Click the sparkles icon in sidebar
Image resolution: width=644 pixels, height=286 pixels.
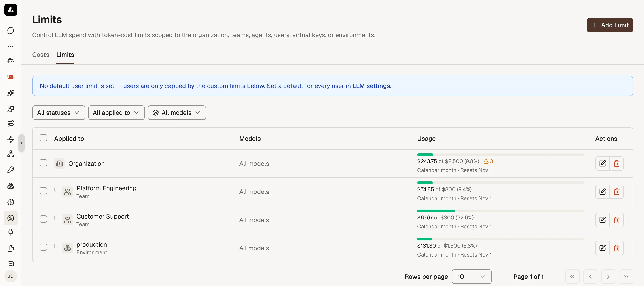click(11, 93)
